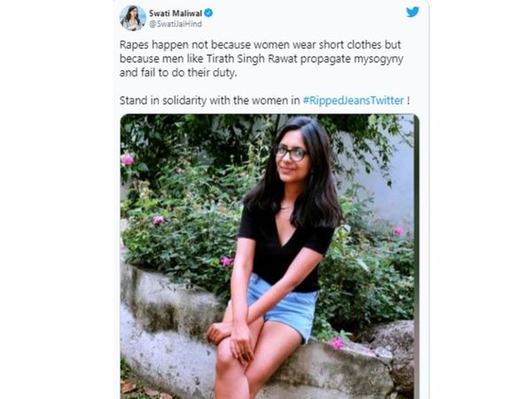Click the @SwatiJaiHind handle
The height and width of the screenshot is (399, 532).
click(x=176, y=24)
